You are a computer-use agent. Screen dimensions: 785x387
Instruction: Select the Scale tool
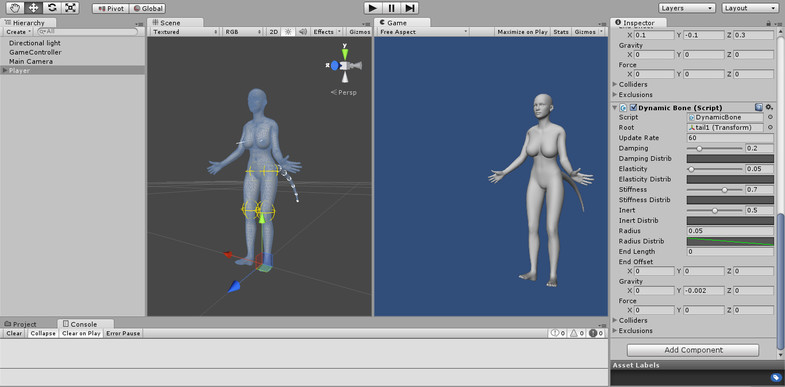[71, 8]
